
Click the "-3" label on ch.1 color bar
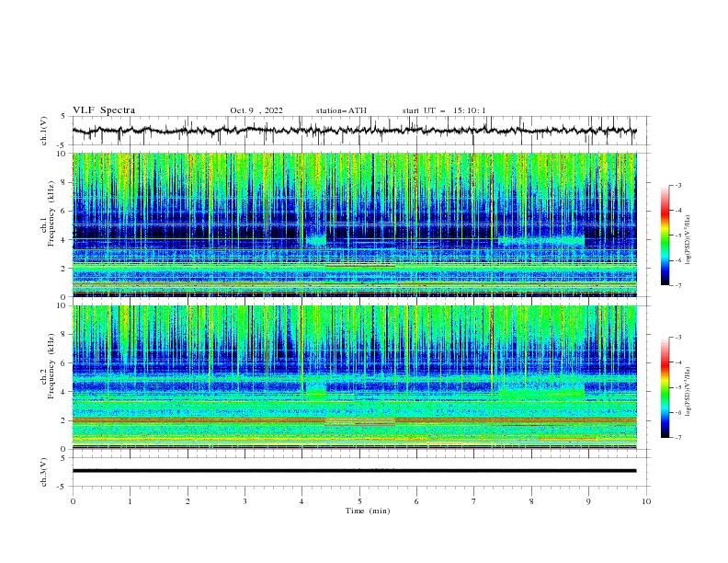(677, 185)
